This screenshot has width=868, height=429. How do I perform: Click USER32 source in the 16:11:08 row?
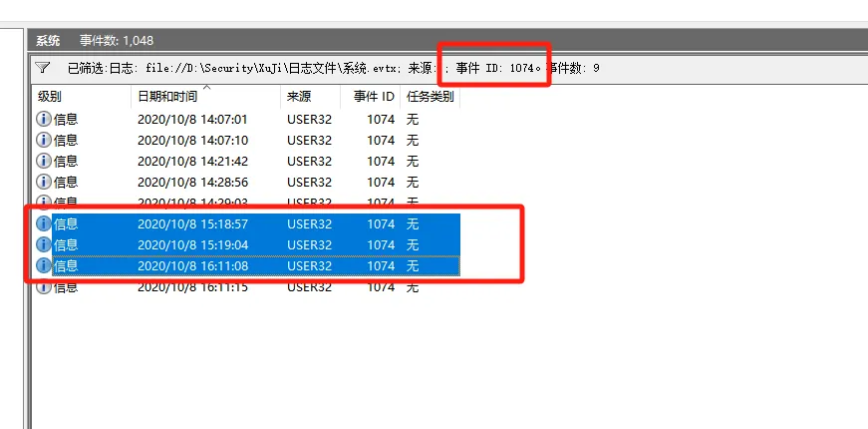tap(310, 266)
